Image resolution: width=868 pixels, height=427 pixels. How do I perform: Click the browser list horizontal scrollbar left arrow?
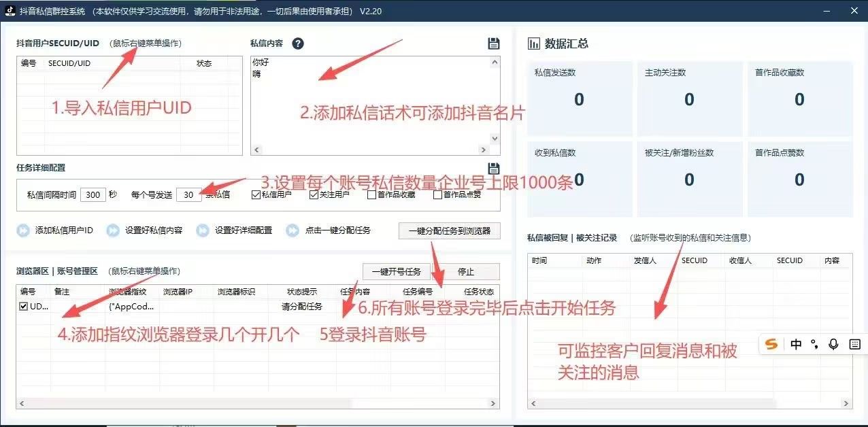pos(22,403)
